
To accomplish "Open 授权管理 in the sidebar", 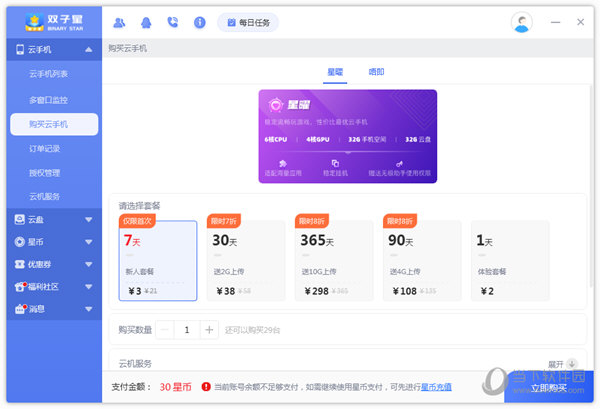I will click(45, 173).
